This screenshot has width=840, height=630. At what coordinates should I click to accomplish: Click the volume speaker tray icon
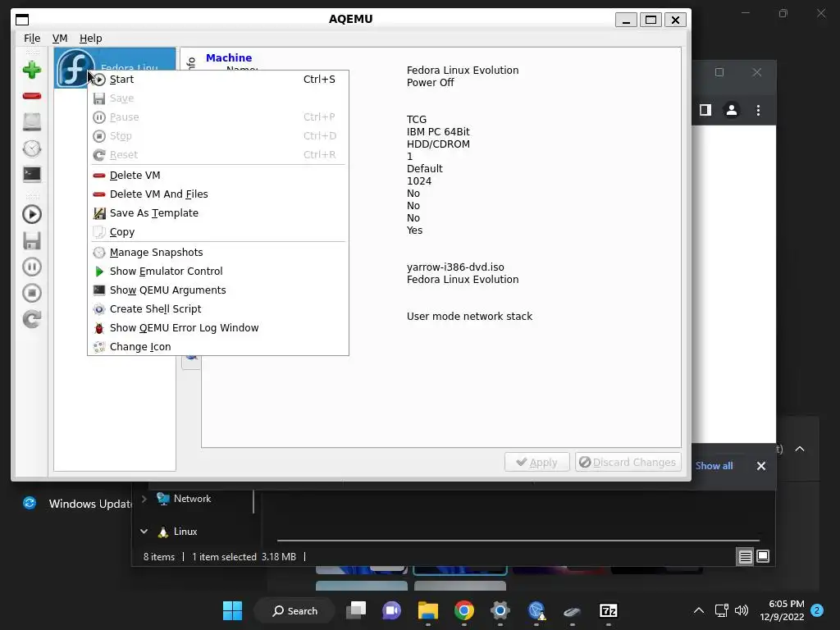[x=742, y=610]
